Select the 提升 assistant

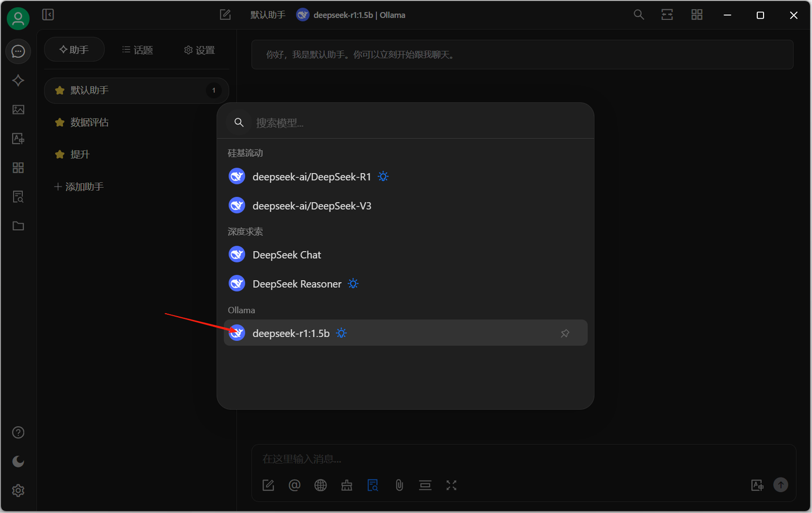(136, 155)
